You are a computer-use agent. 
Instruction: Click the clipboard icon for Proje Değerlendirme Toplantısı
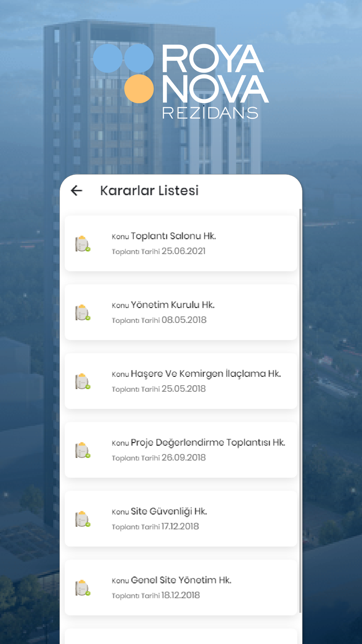[83, 450]
